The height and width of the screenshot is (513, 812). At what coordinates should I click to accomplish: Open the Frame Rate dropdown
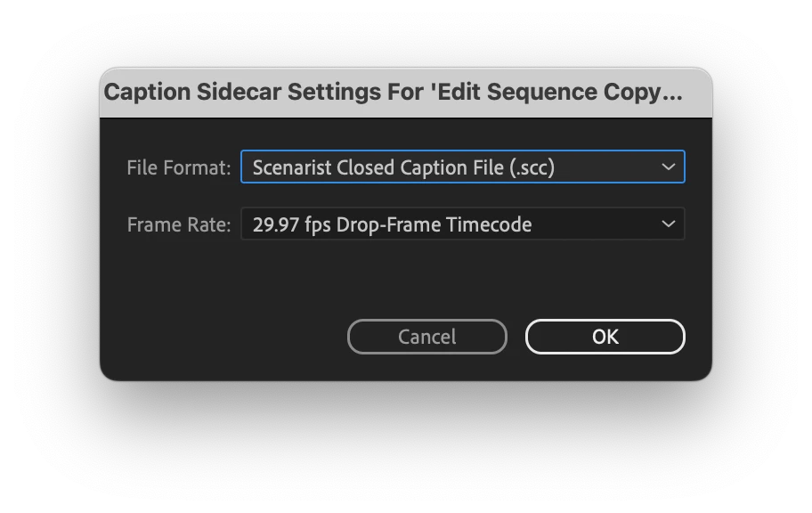pos(462,224)
